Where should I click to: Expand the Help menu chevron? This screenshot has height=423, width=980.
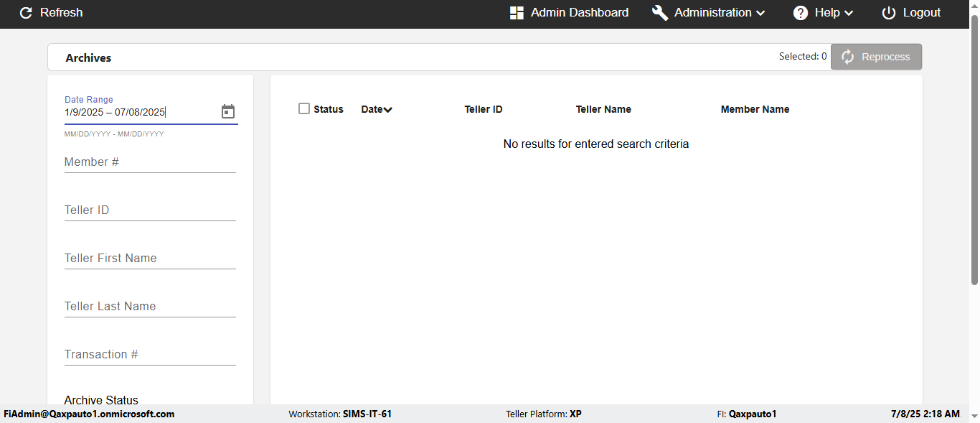tap(848, 13)
